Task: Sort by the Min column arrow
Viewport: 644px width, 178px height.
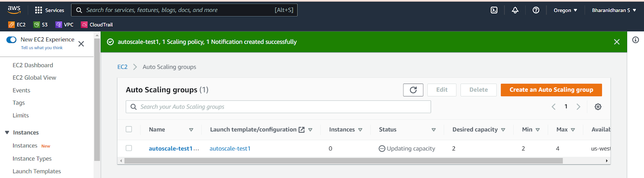Action: tap(538, 130)
